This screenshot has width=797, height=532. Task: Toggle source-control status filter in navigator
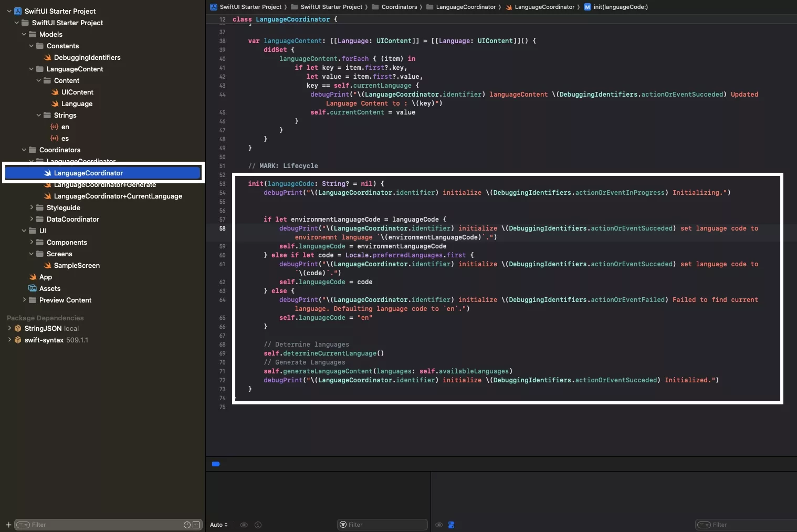click(x=196, y=525)
